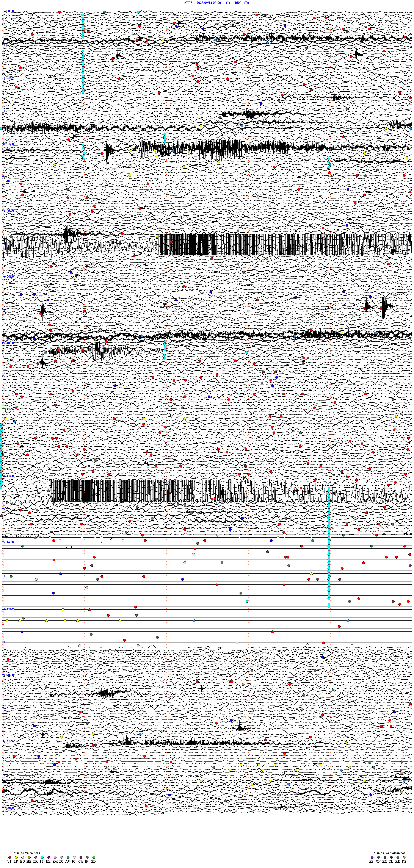Click the 16:00 time label
This screenshot has height=868, width=414.
pos(10,542)
